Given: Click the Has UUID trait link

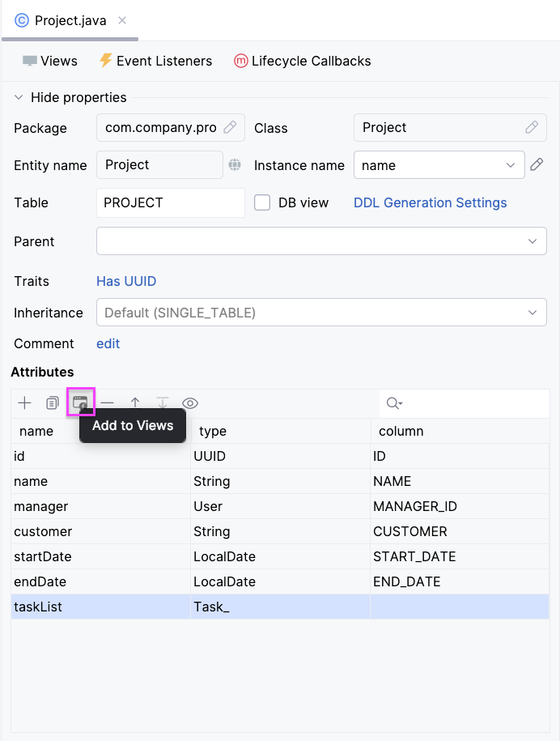Looking at the screenshot, I should click(125, 281).
